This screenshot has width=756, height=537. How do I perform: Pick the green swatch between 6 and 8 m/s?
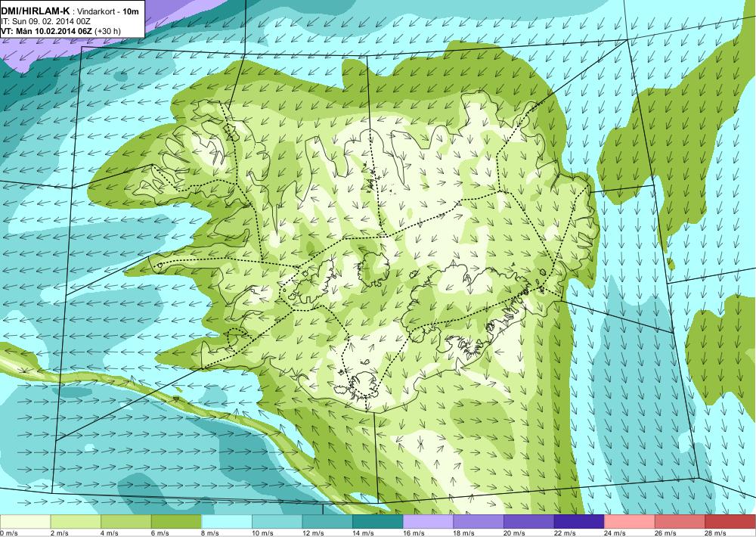click(176, 522)
